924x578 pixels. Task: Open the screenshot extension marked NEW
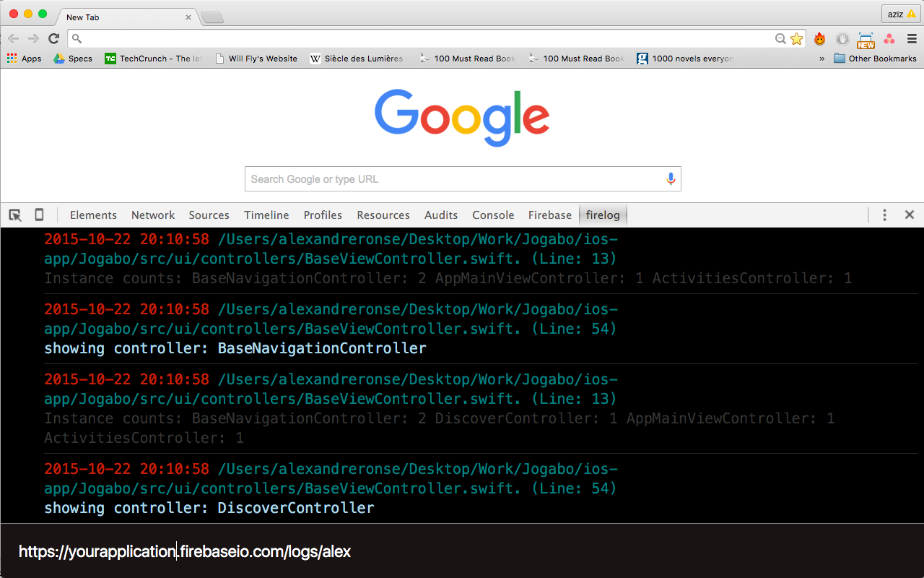tap(866, 40)
